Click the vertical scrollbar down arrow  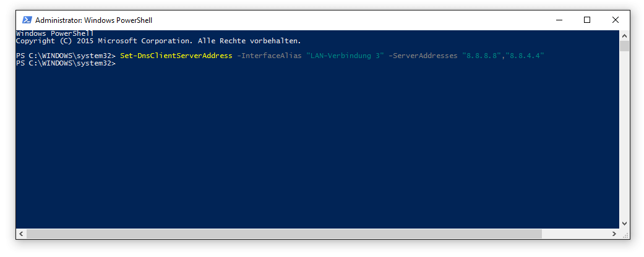624,223
